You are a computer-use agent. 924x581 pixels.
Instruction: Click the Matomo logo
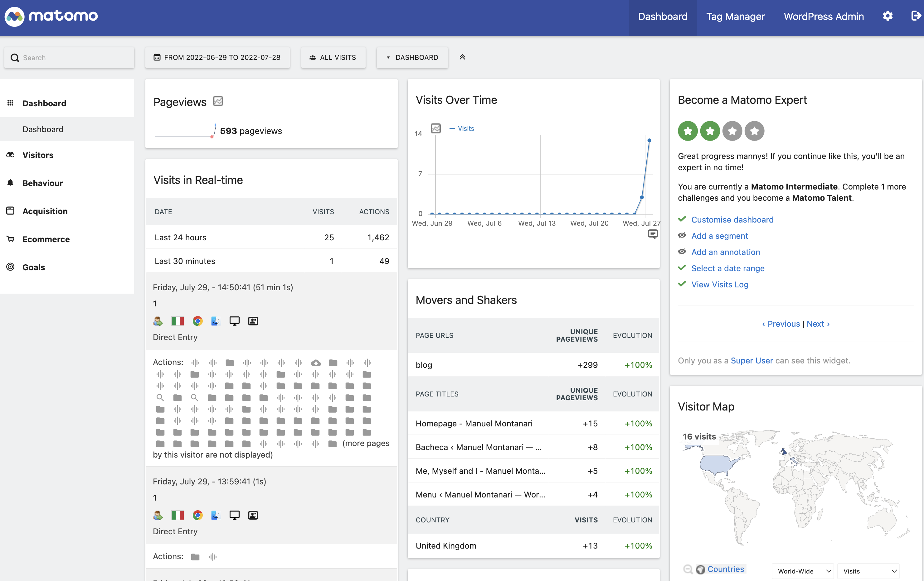(x=51, y=16)
